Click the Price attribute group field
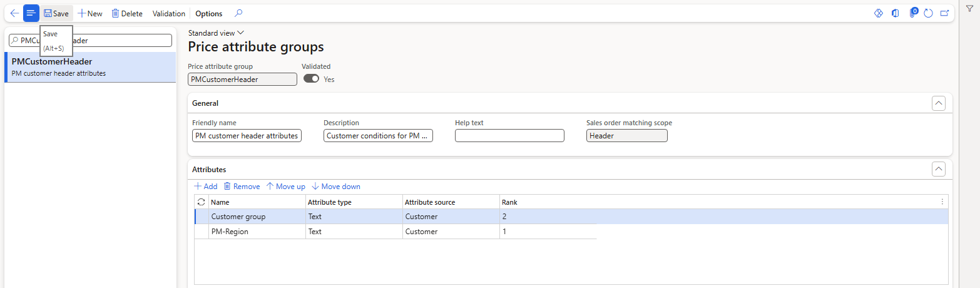Image resolution: width=980 pixels, height=288 pixels. click(242, 80)
